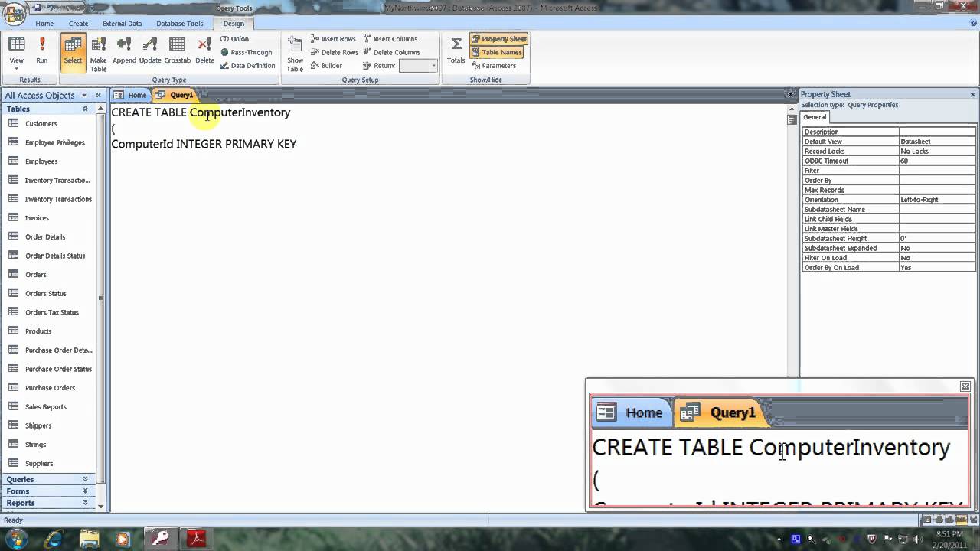Open the Parameters dialog
Viewport: 980px width, 551px height.
pyautogui.click(x=494, y=66)
